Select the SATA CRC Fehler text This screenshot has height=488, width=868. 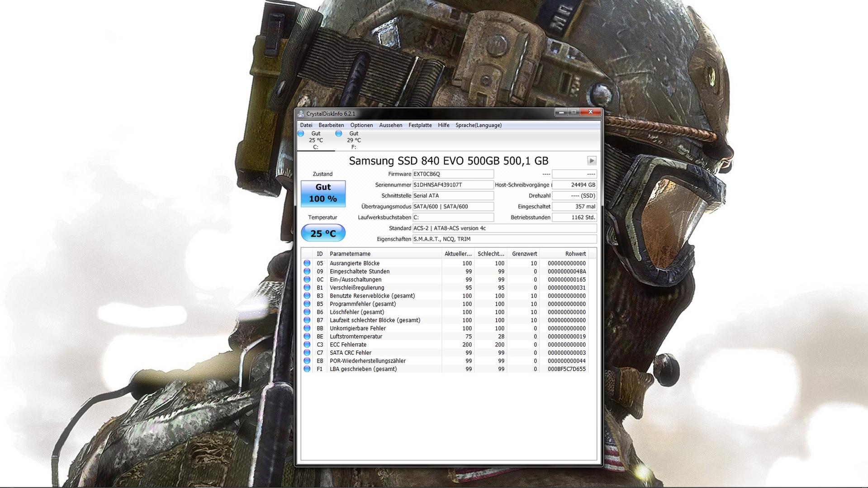tap(351, 353)
